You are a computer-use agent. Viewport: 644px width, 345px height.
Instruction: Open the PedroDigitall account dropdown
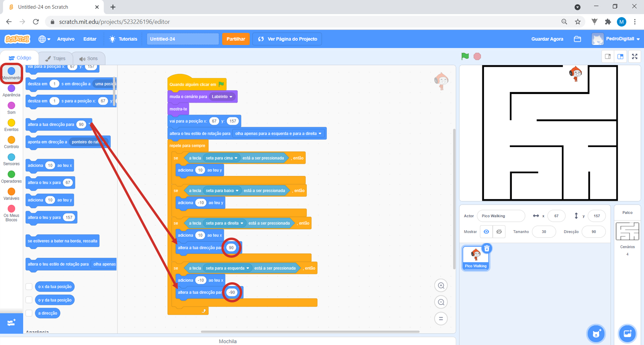(x=616, y=39)
